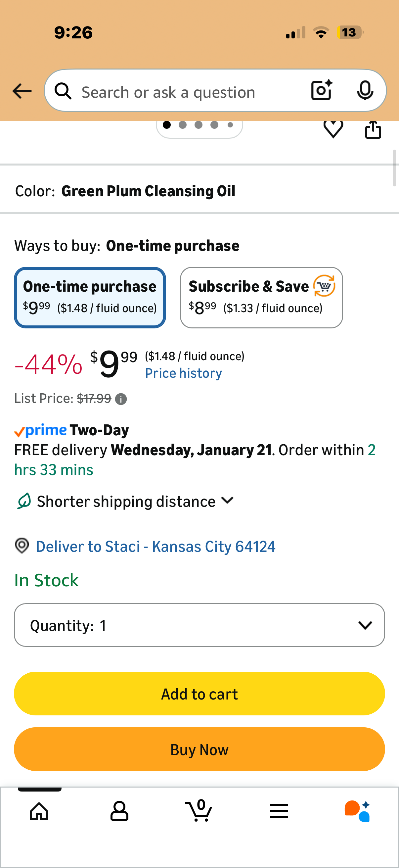The width and height of the screenshot is (399, 868).
Task: Tap the share icon
Action: tap(373, 130)
